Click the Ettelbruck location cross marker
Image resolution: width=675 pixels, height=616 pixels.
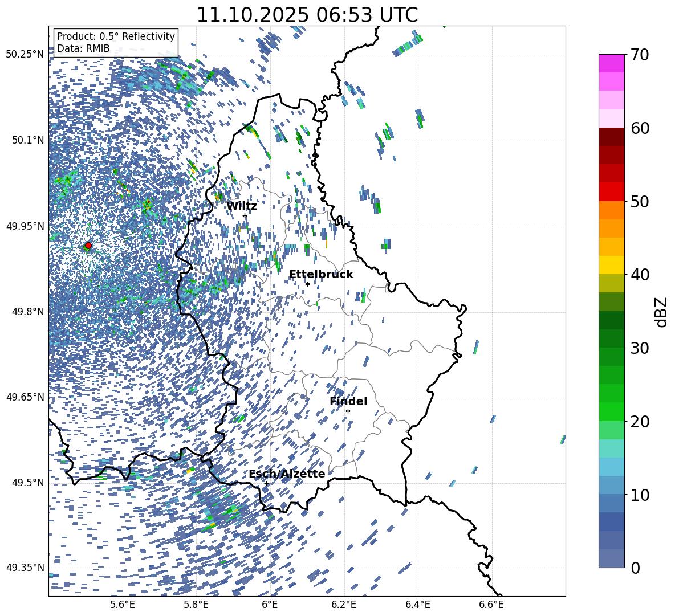point(307,284)
